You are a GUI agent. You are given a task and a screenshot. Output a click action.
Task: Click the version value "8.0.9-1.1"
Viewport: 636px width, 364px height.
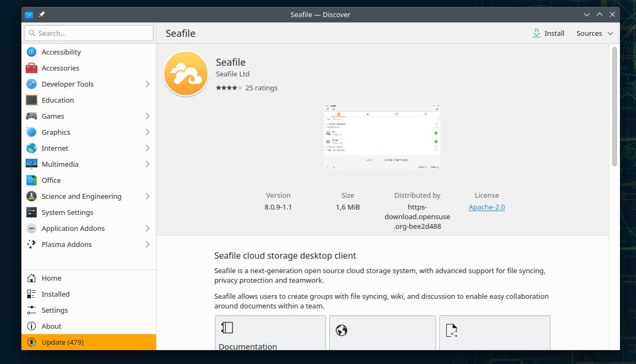tap(278, 207)
